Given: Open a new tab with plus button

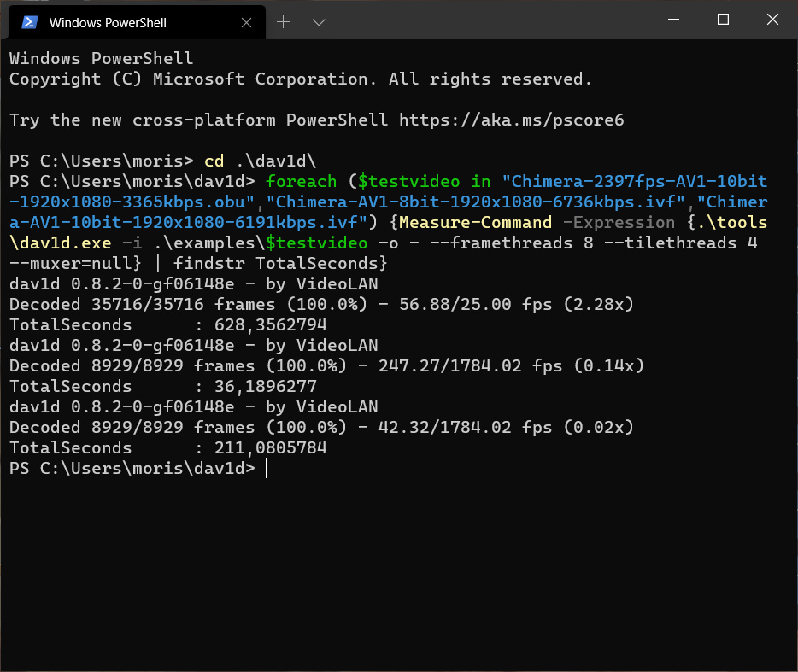Looking at the screenshot, I should 283,22.
